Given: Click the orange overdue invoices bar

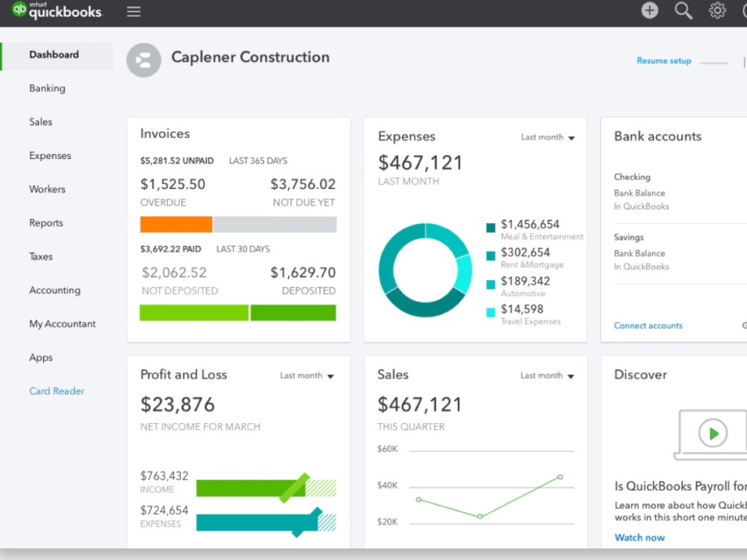Looking at the screenshot, I should tap(176, 224).
